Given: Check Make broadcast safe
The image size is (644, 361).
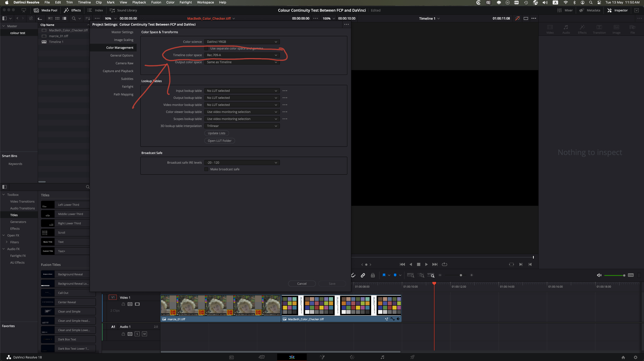Looking at the screenshot, I should 206,169.
